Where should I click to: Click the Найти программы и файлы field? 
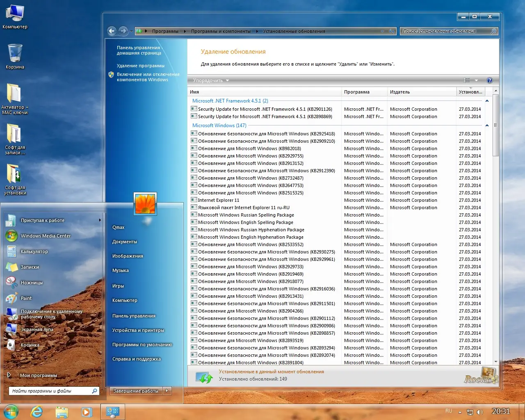click(51, 391)
